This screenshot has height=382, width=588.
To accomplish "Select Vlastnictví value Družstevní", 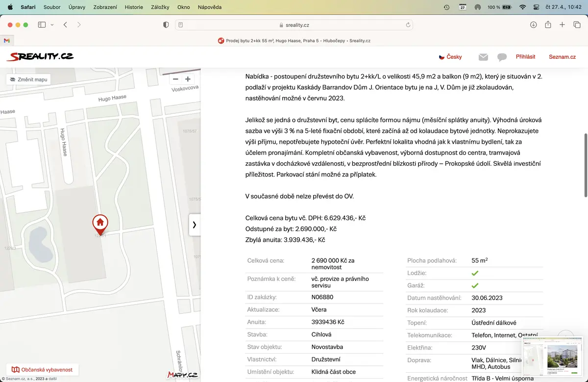I will click(x=326, y=359).
